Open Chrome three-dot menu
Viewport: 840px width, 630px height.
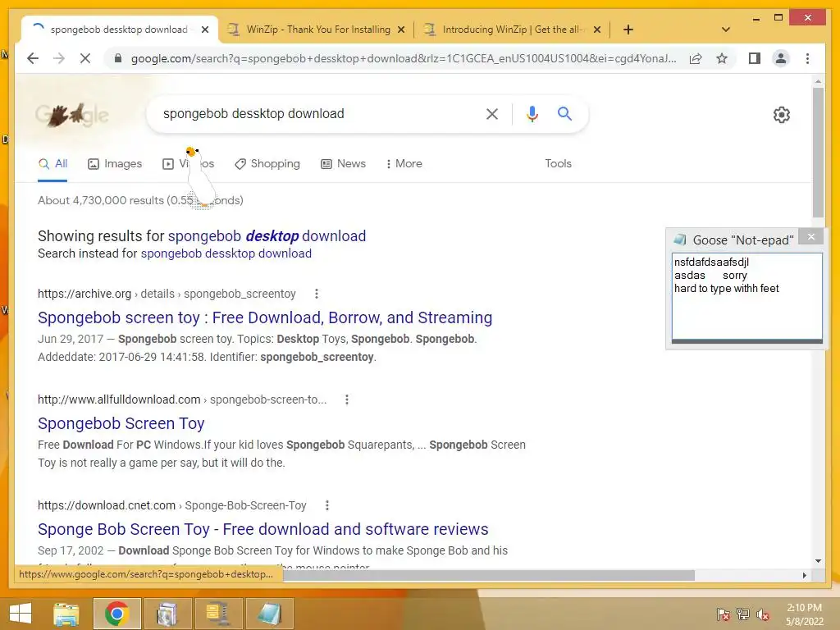tap(807, 58)
